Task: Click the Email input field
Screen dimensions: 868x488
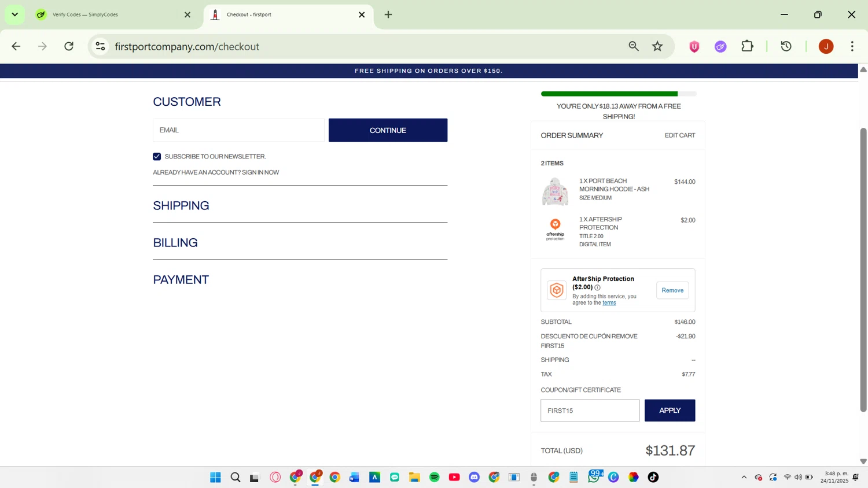Action: (238, 130)
